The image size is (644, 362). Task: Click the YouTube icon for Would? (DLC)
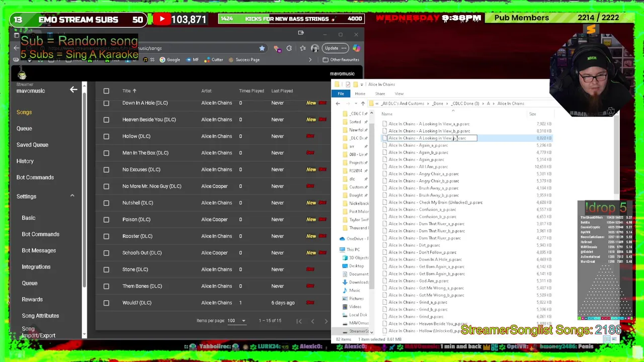[310, 303]
